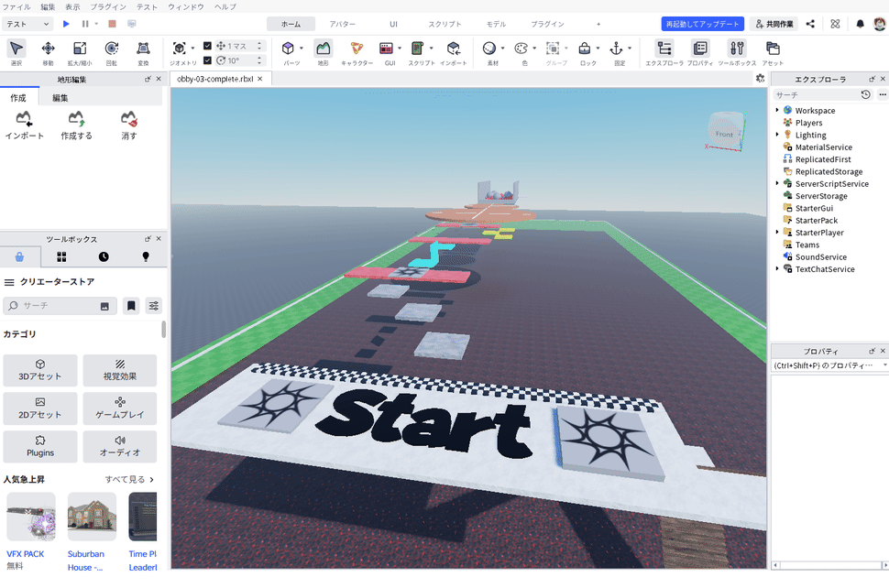Screen dimensions: 889x588
Task: Expand the Lighting tree node
Action: (x=777, y=135)
